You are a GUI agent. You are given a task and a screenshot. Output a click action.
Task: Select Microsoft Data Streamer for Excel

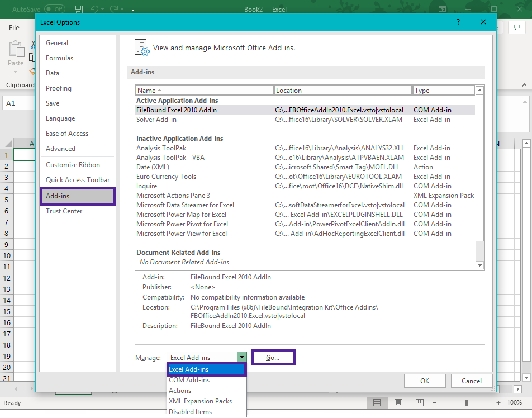(x=305, y=205)
